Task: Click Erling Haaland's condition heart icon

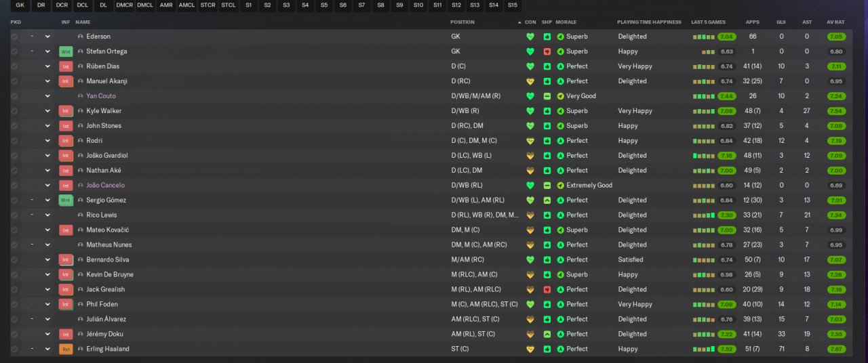Action: (530, 349)
